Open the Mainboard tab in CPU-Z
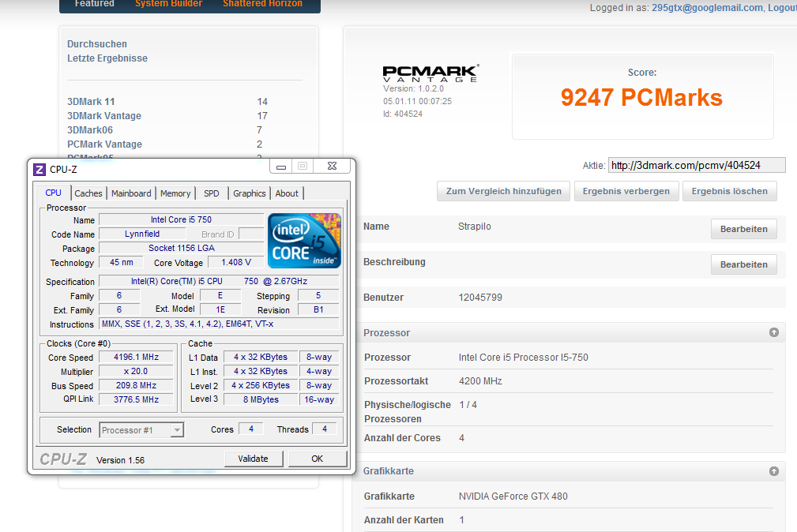 [131, 193]
